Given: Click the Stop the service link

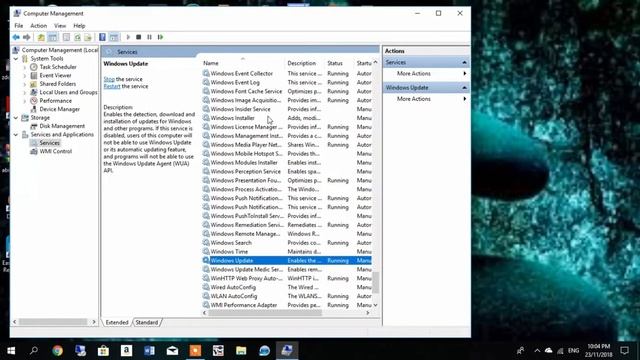Looking at the screenshot, I should pyautogui.click(x=109, y=79).
